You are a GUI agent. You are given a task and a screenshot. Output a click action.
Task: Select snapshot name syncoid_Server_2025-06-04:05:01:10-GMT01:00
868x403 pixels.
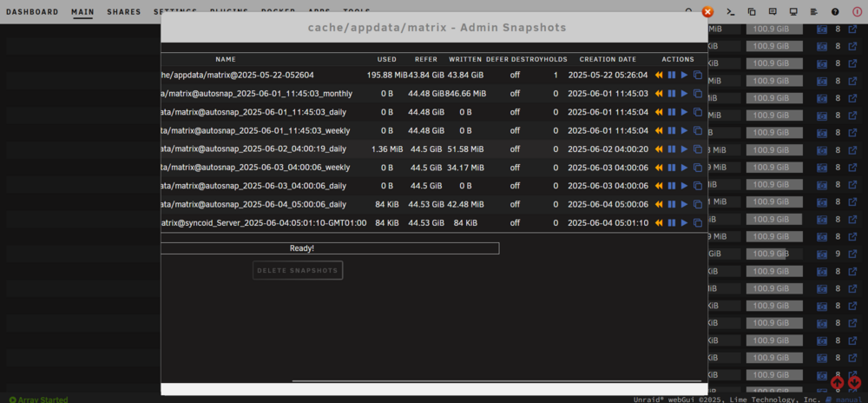pos(264,222)
